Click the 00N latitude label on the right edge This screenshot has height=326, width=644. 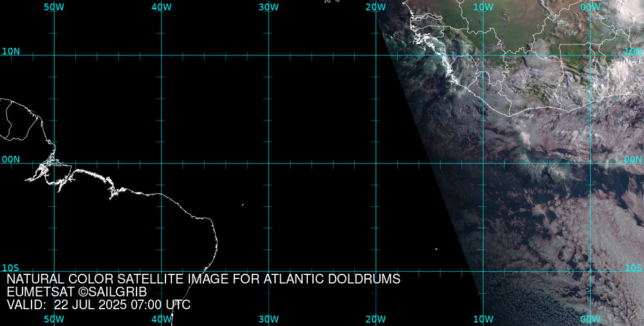coord(633,159)
